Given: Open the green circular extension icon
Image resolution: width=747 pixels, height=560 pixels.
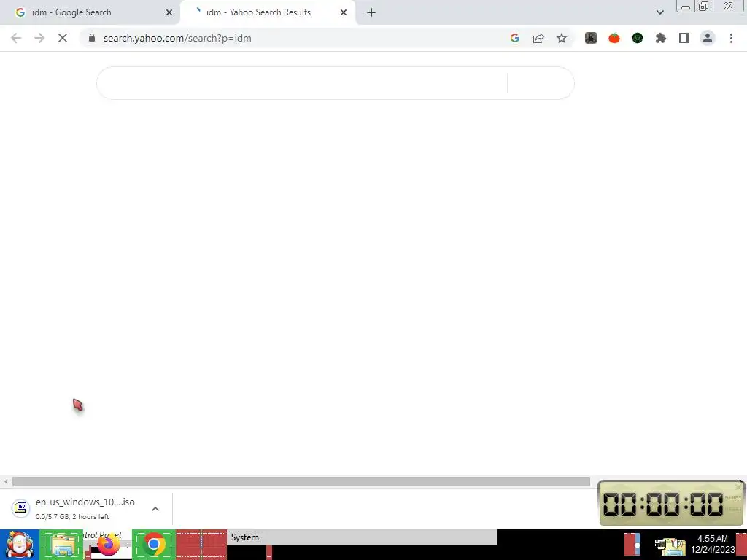Looking at the screenshot, I should click(638, 38).
